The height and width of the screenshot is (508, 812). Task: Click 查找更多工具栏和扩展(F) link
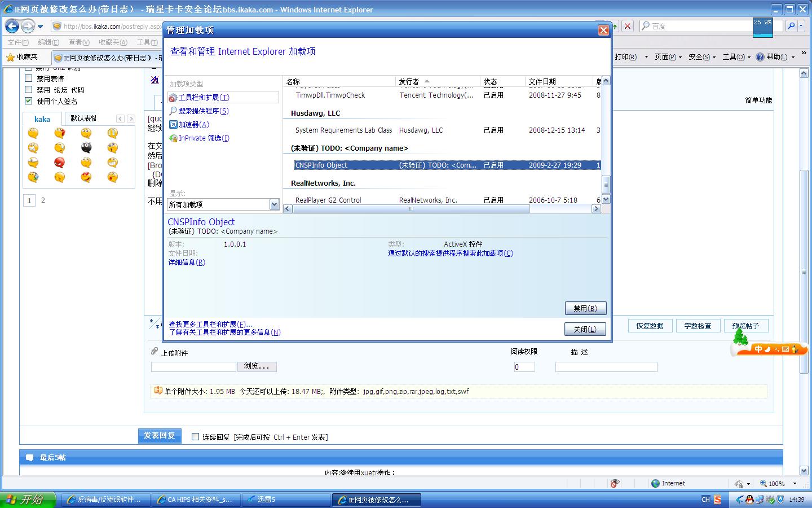click(210, 325)
